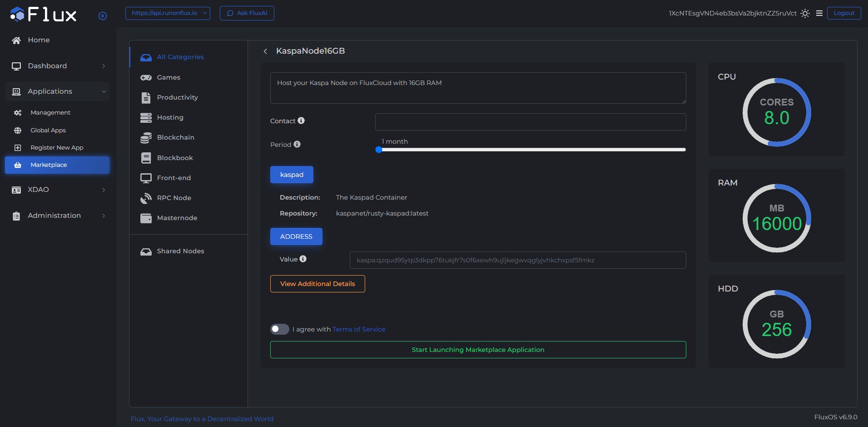This screenshot has height=427, width=868.
Task: Open the Blockchain category
Action: 175,137
